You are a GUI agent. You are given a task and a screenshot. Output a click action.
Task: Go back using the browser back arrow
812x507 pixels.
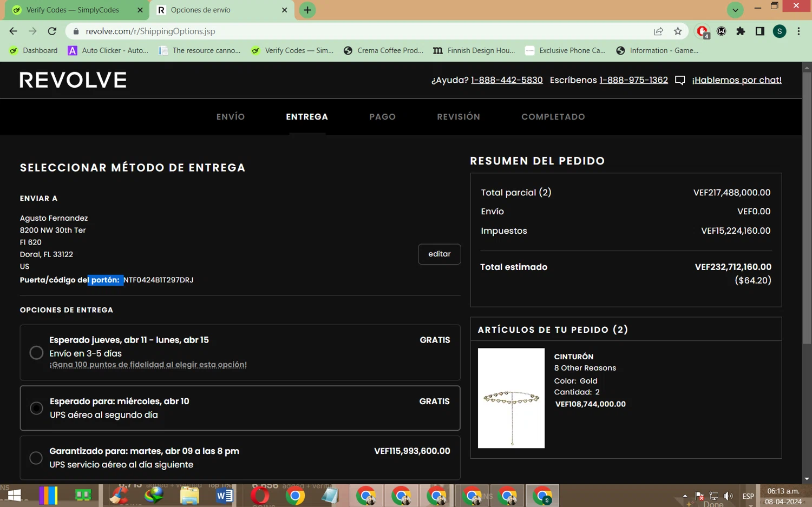point(14,31)
